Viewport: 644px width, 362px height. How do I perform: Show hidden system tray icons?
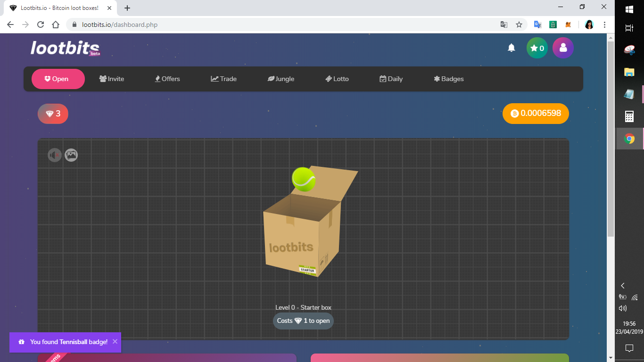click(x=623, y=286)
